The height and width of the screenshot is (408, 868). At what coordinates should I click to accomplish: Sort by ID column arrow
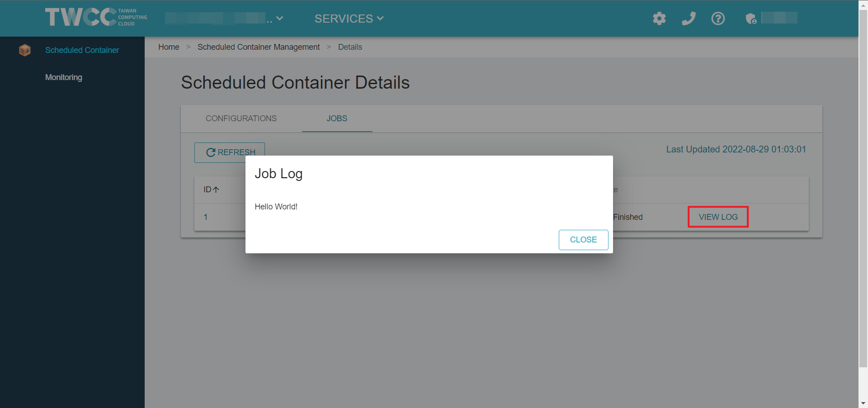pyautogui.click(x=216, y=190)
